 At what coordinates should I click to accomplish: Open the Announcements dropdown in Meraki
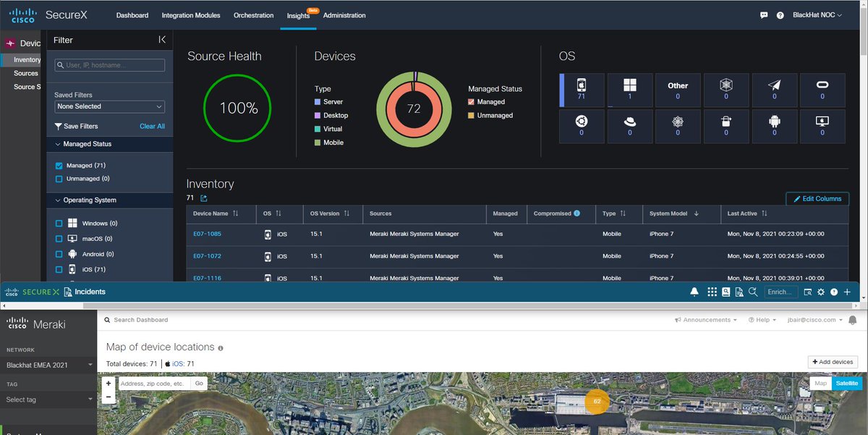click(706, 320)
